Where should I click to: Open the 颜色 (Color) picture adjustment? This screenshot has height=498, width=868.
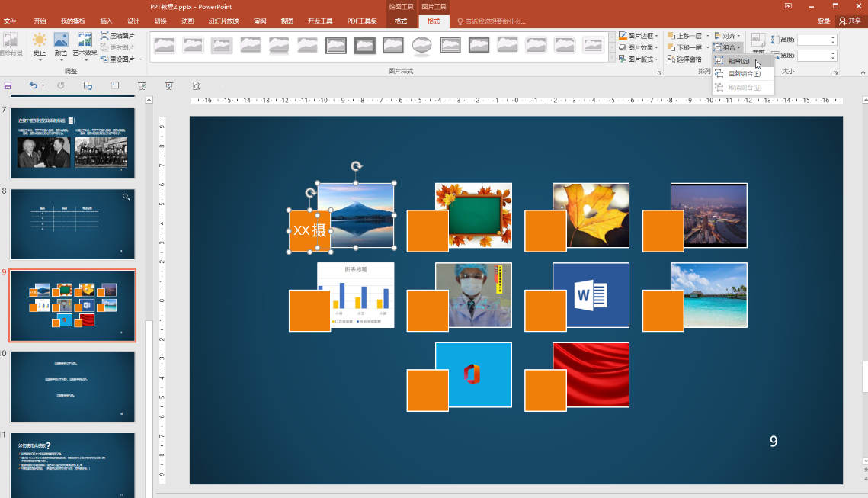pos(61,45)
